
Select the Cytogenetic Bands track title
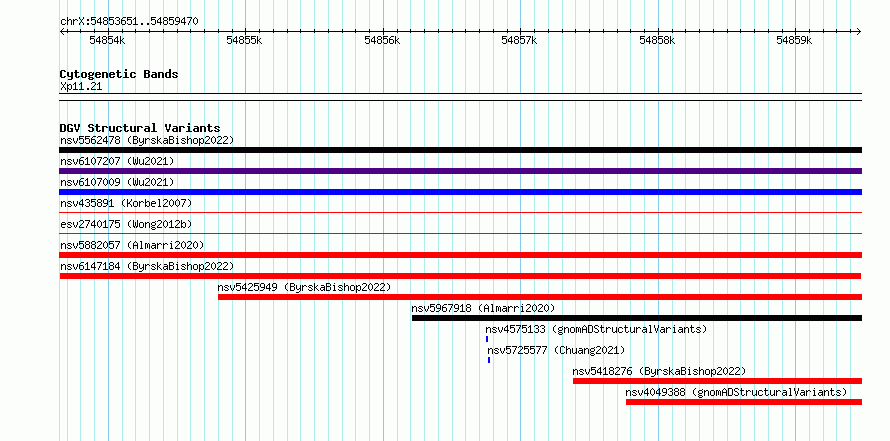coord(119,74)
